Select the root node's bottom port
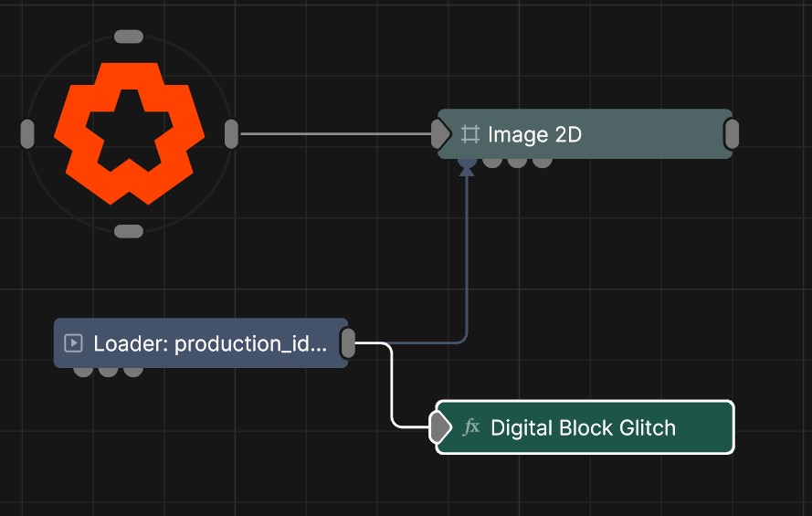This screenshot has width=812, height=516. tap(129, 231)
